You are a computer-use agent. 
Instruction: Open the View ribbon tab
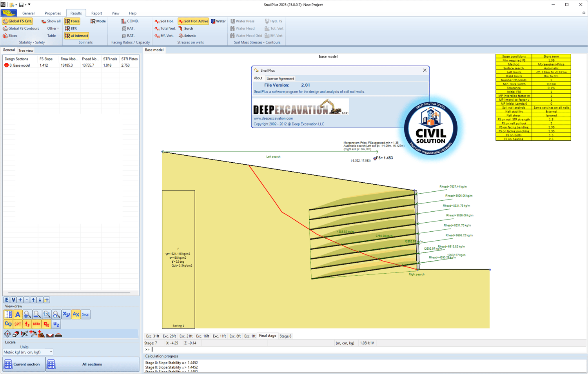point(115,13)
